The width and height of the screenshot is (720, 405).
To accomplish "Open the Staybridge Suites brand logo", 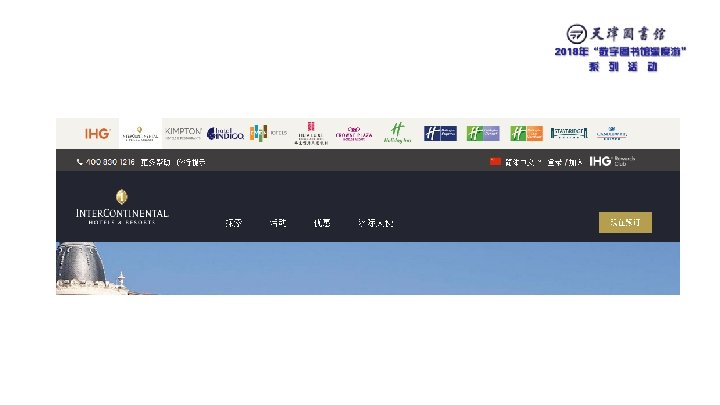I will point(569,133).
